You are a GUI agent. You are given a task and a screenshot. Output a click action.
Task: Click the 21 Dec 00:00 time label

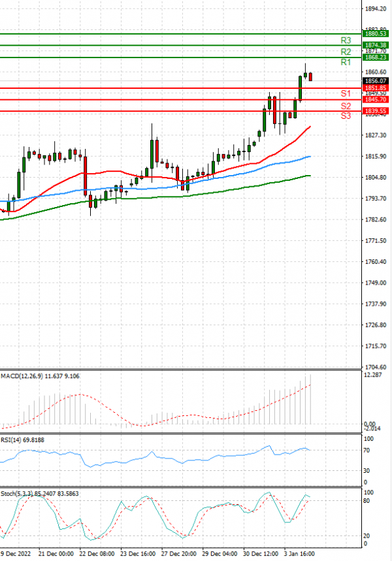[56, 554]
